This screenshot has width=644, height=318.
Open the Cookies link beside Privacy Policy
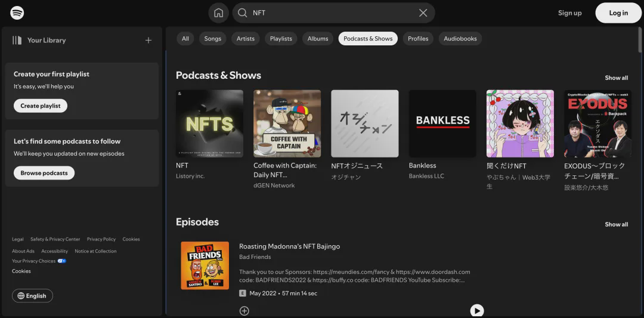click(x=131, y=239)
